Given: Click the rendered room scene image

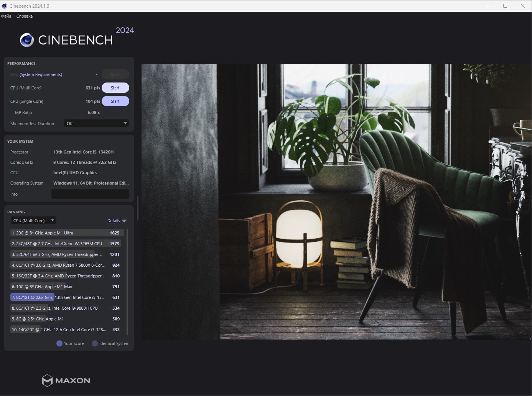Looking at the screenshot, I should point(336,201).
